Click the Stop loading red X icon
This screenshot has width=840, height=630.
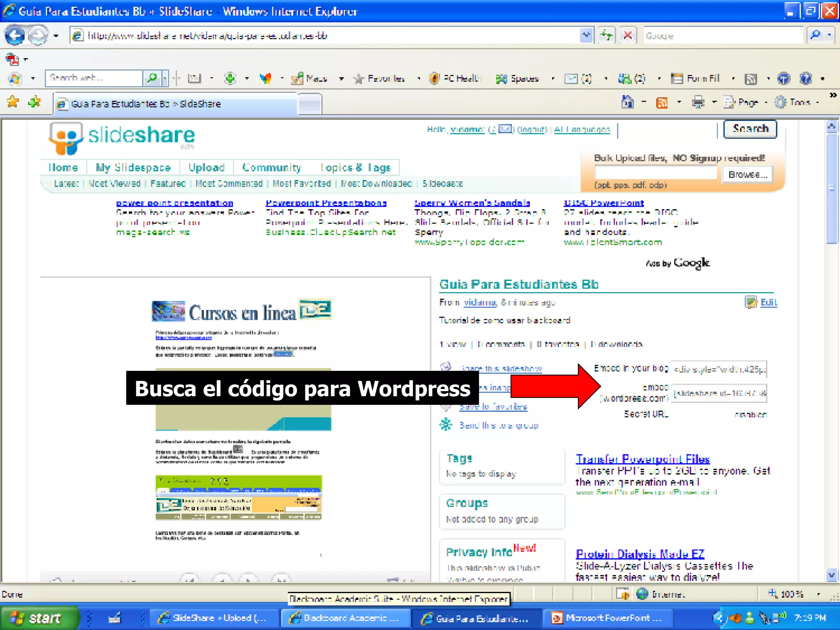click(x=627, y=36)
